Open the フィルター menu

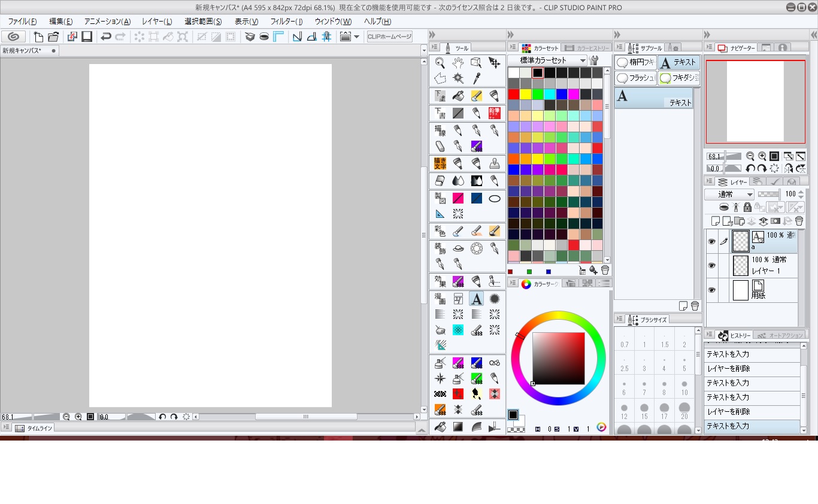tap(286, 22)
